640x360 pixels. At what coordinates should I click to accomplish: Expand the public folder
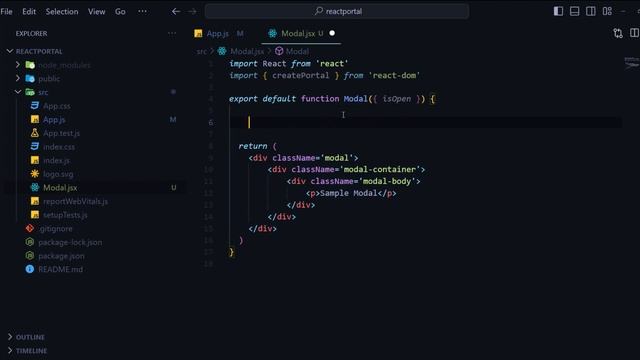tap(18, 78)
